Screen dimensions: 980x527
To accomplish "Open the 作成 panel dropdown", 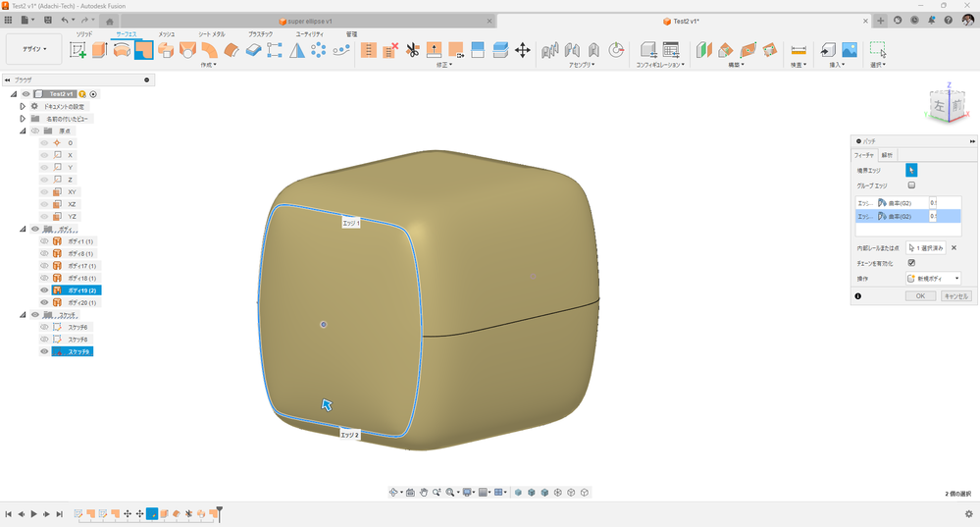I will click(208, 65).
